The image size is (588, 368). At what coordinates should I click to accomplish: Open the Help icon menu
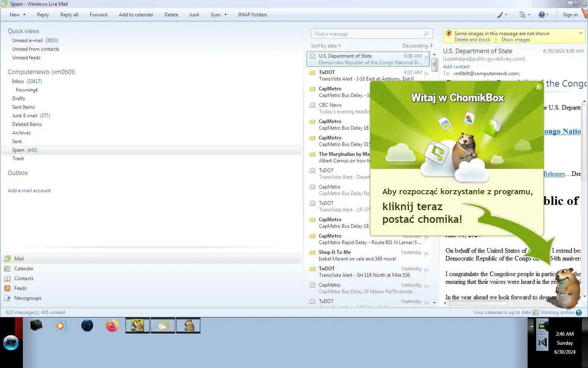pos(543,15)
